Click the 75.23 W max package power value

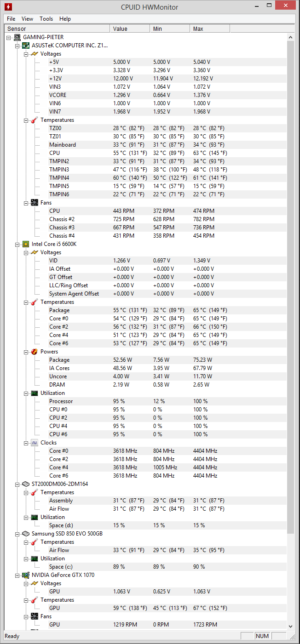202,360
